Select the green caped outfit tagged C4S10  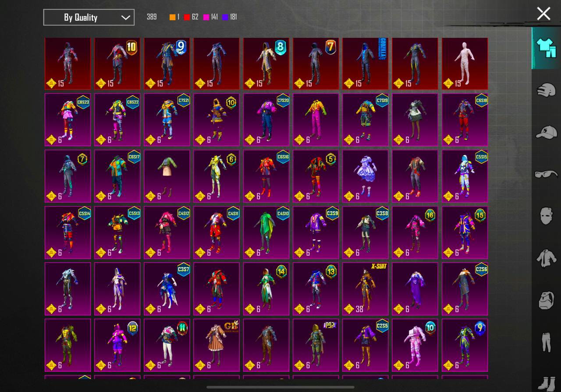(266, 232)
